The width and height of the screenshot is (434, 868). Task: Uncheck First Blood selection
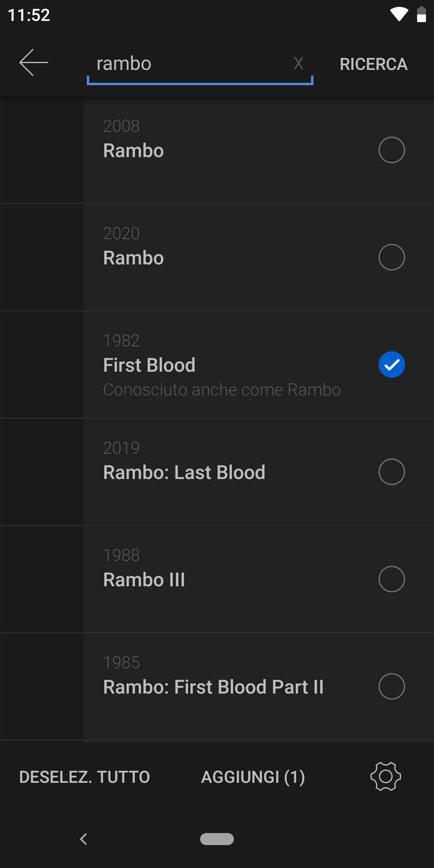point(391,364)
